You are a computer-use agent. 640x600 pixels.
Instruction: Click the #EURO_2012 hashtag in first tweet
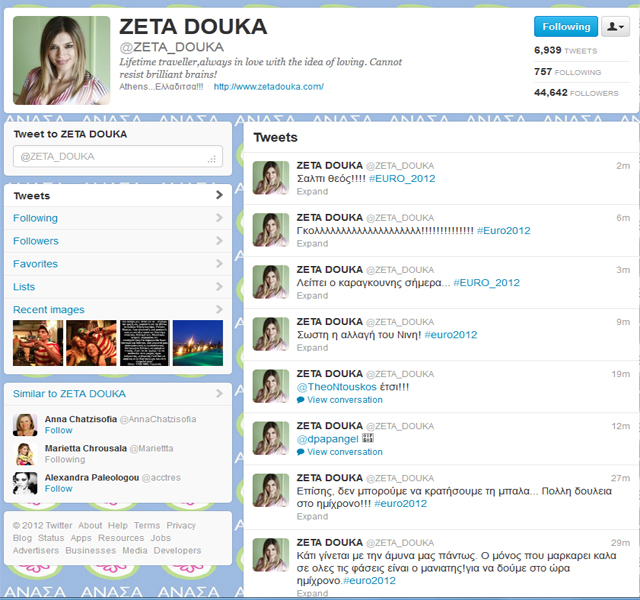[404, 178]
